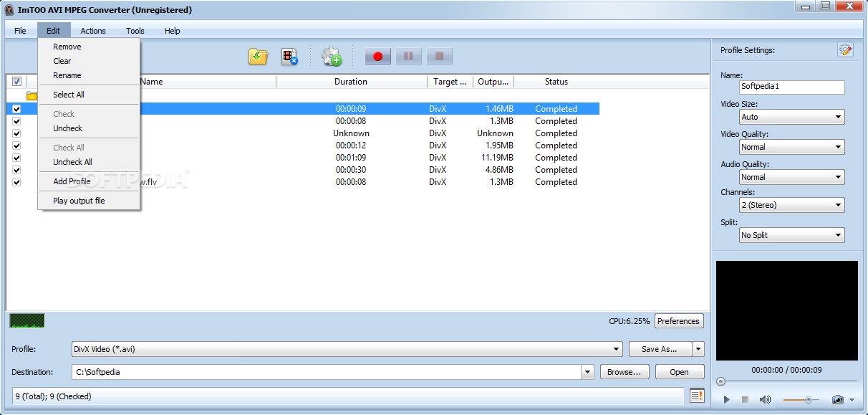Viewport: 868px width, 415px height.
Task: Click the pause conversion toolbar button
Action: (408, 56)
